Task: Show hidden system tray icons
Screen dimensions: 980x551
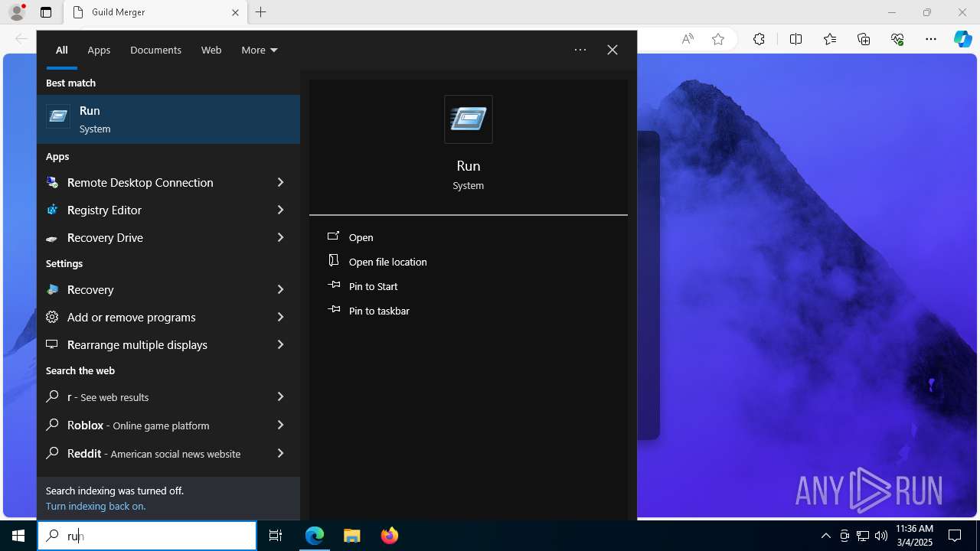Action: click(825, 536)
